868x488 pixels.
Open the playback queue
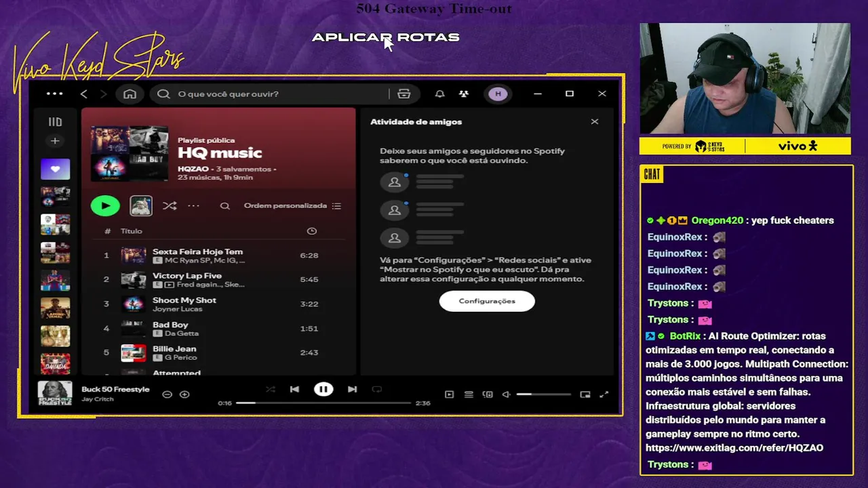click(469, 394)
